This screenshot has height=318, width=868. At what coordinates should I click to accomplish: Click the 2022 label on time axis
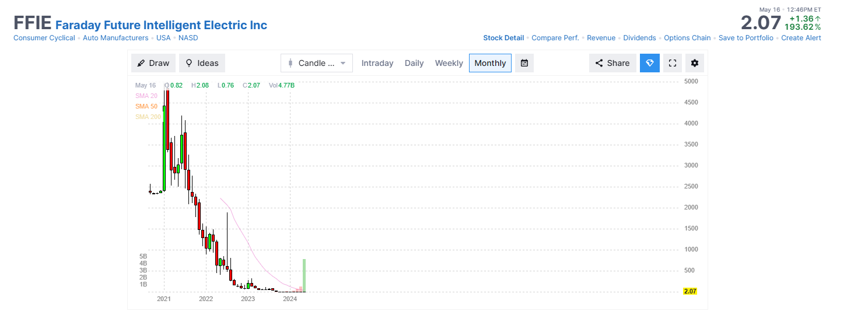click(x=206, y=299)
